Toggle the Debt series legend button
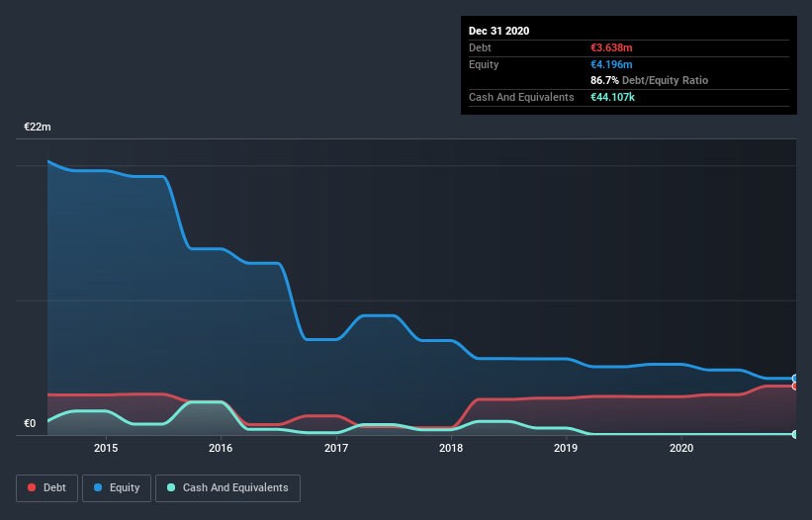The width and height of the screenshot is (812, 520). pyautogui.click(x=47, y=488)
